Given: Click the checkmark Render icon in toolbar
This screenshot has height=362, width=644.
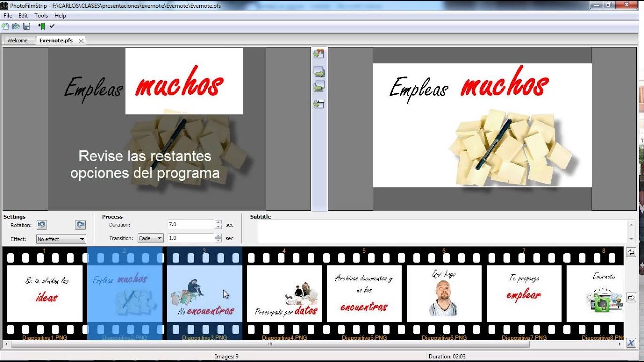Looking at the screenshot, I should click(52, 26).
